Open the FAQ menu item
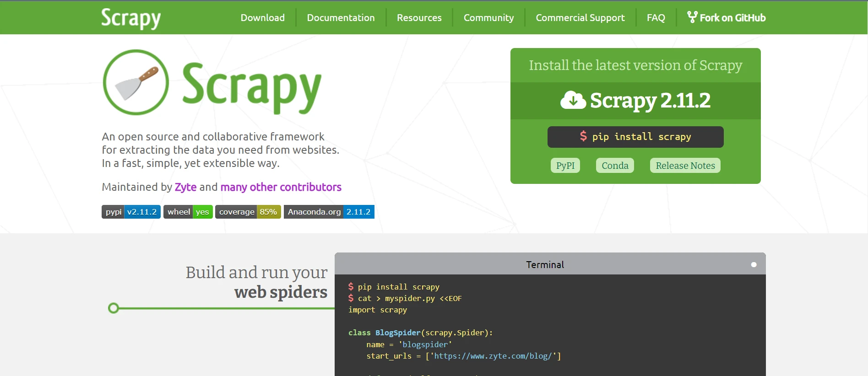 [656, 18]
